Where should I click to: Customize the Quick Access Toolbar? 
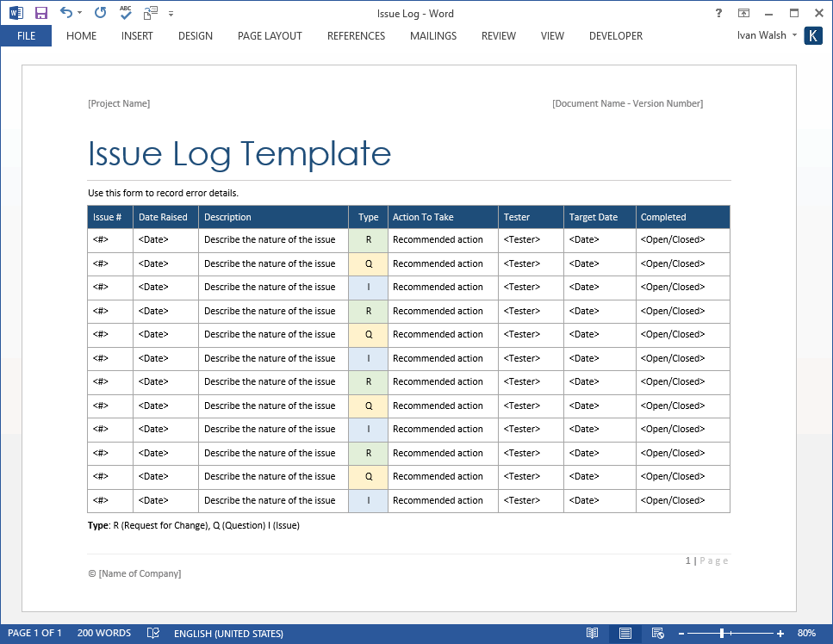pyautogui.click(x=171, y=14)
